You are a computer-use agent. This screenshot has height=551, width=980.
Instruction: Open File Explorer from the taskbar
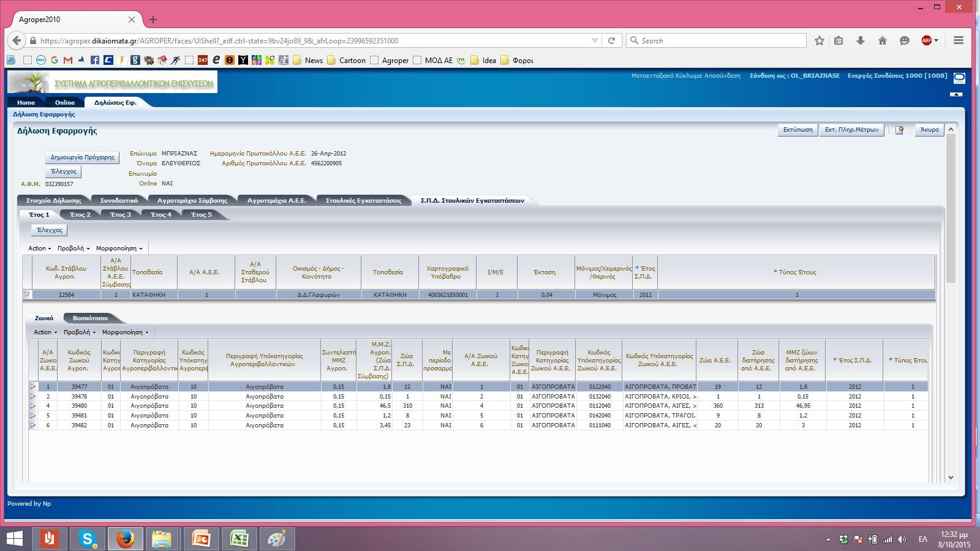pos(162,539)
